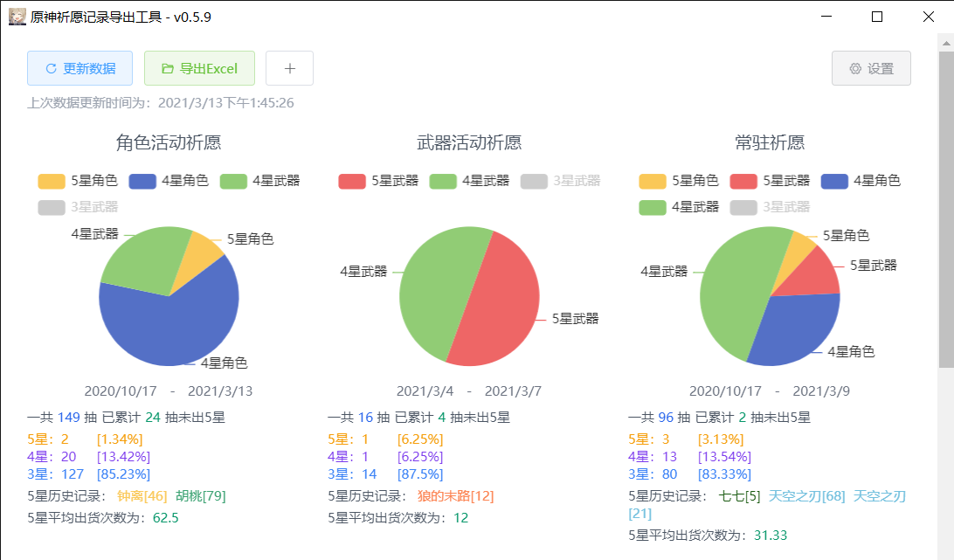Enable greyed 3星武器 legend in 武器活动祈愿 chart
The width and height of the screenshot is (954, 560).
[x=560, y=181]
